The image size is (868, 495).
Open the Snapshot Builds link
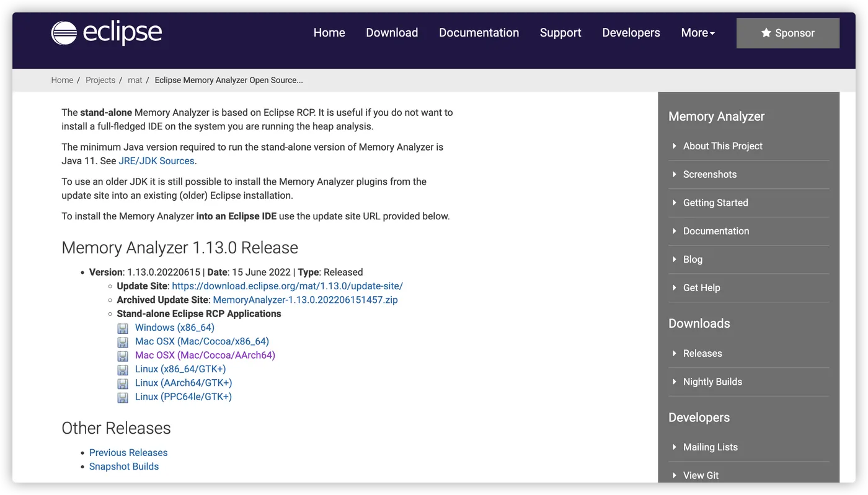point(124,467)
